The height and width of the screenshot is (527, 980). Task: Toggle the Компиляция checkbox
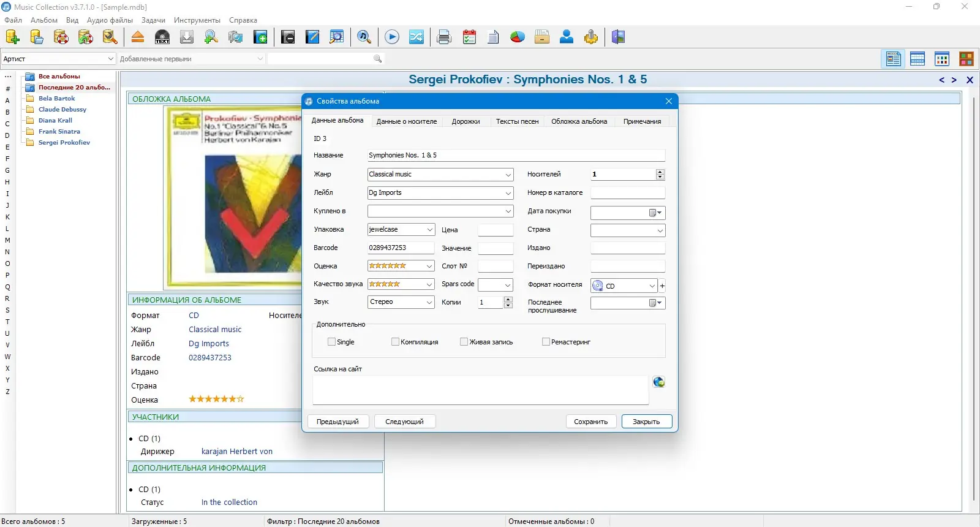tap(395, 342)
